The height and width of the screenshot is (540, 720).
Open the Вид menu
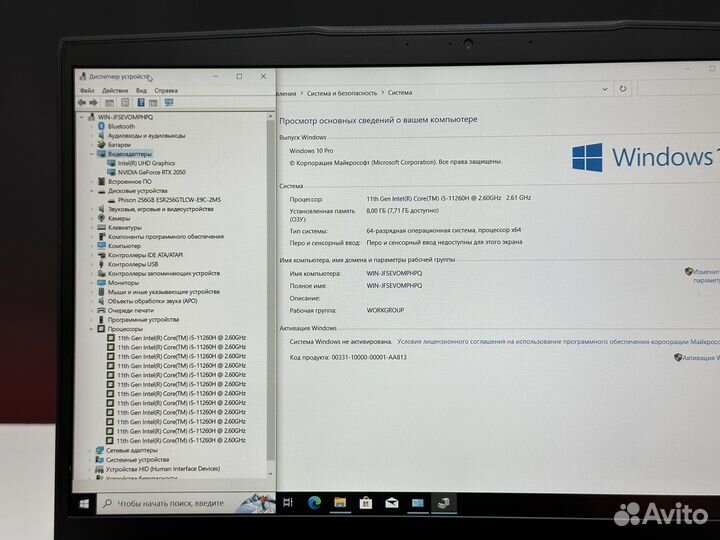tap(141, 90)
